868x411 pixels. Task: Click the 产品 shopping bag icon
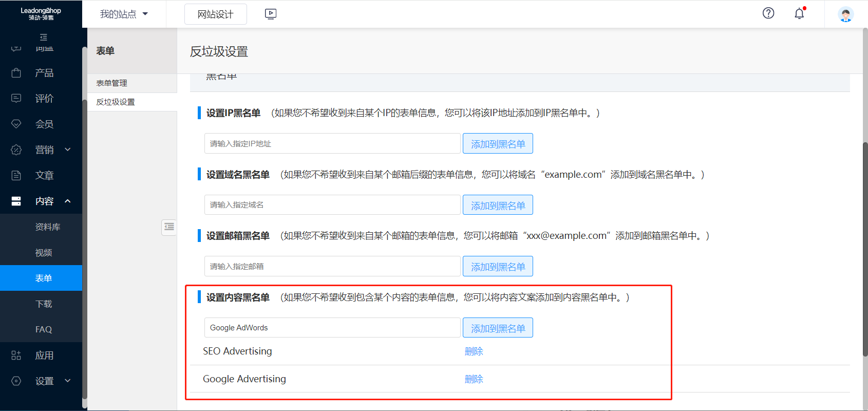point(16,72)
